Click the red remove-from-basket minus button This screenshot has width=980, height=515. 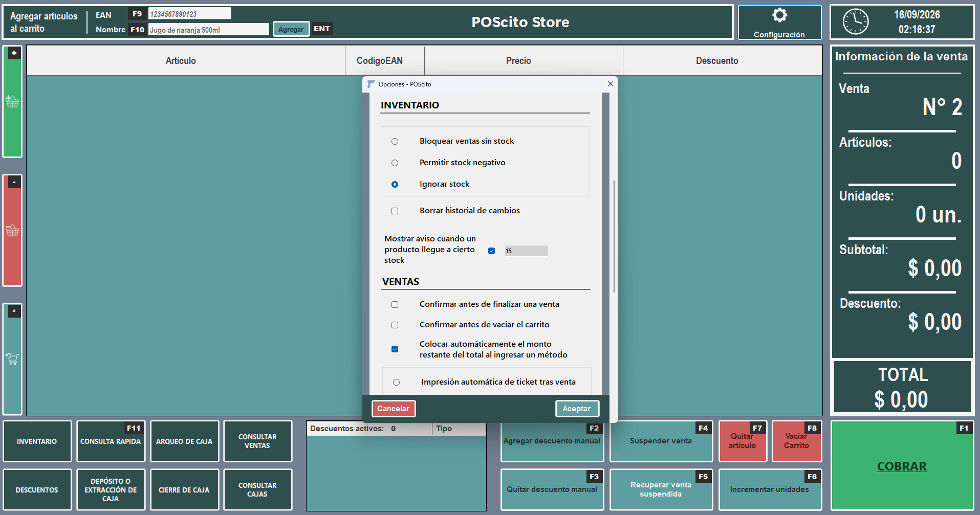(x=12, y=230)
